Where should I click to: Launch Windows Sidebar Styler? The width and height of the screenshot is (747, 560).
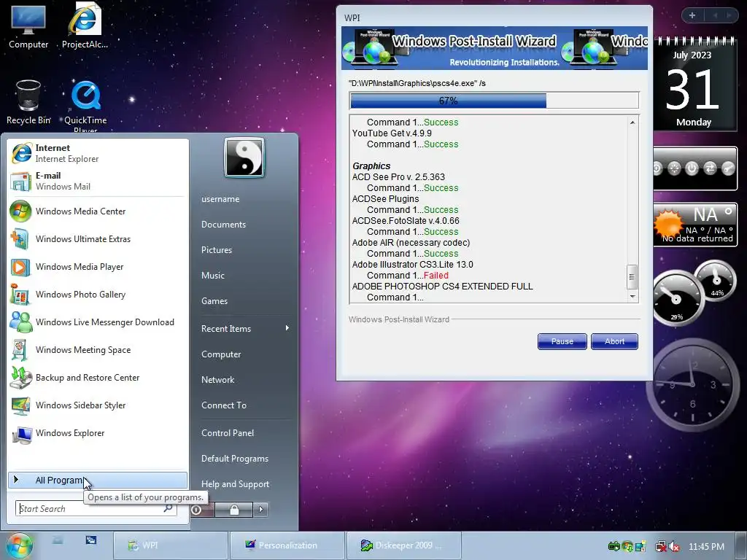point(98,405)
